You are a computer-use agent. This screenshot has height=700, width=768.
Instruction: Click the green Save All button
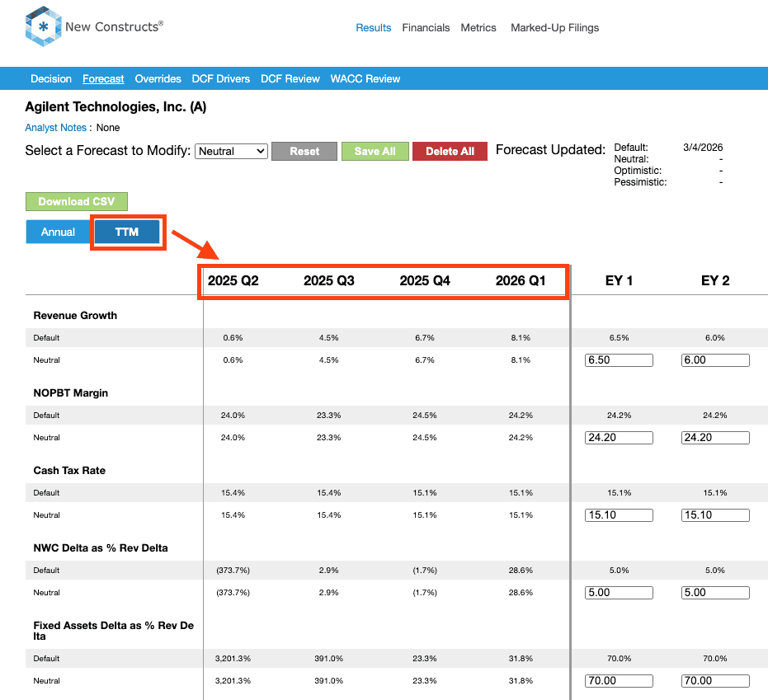click(x=375, y=151)
